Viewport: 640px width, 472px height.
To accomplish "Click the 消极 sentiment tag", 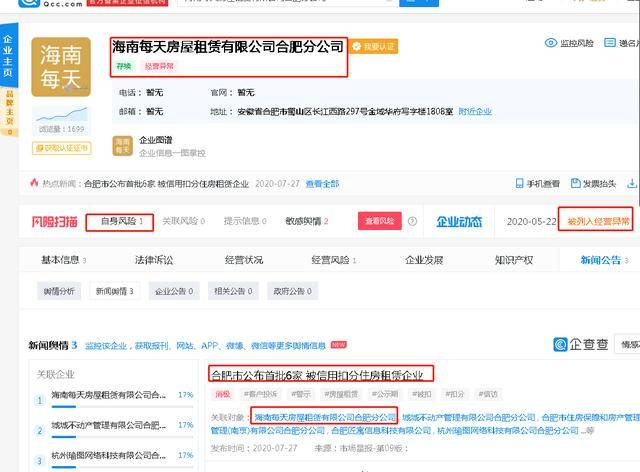I will click(223, 394).
